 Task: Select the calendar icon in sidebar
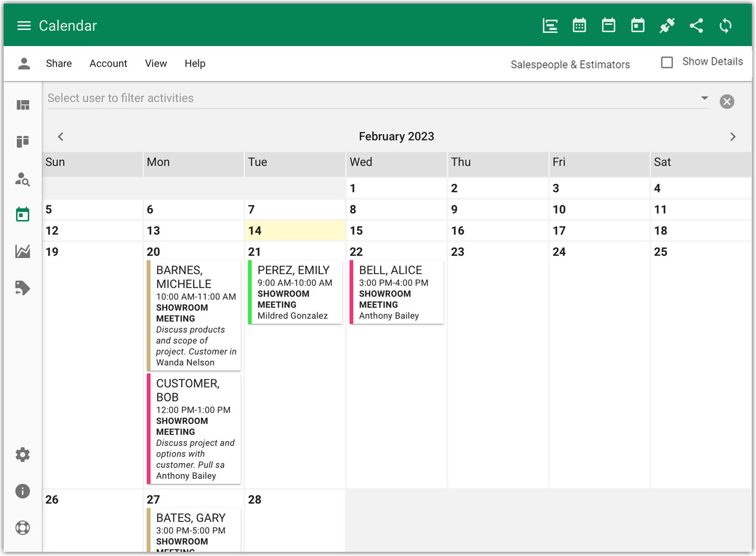point(23,214)
